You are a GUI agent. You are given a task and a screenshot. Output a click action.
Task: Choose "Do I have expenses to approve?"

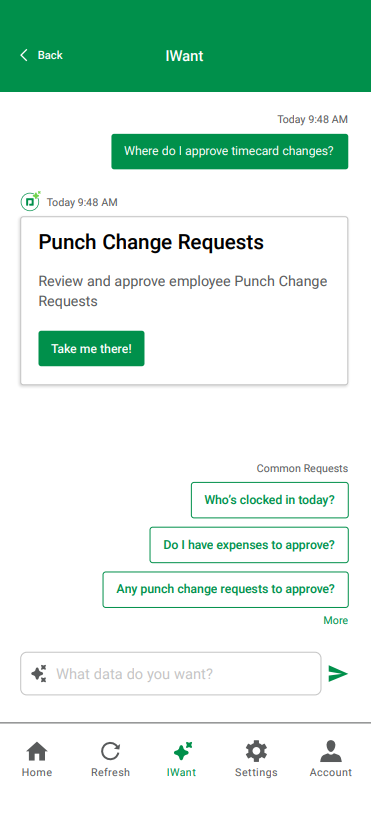(249, 545)
